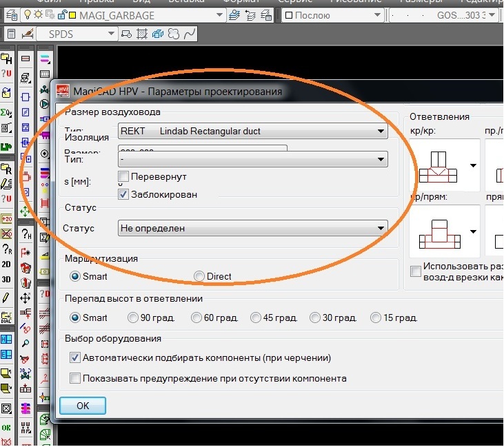Open the Layer Properties manager icon
The height and width of the screenshot is (447, 504).
12,15
